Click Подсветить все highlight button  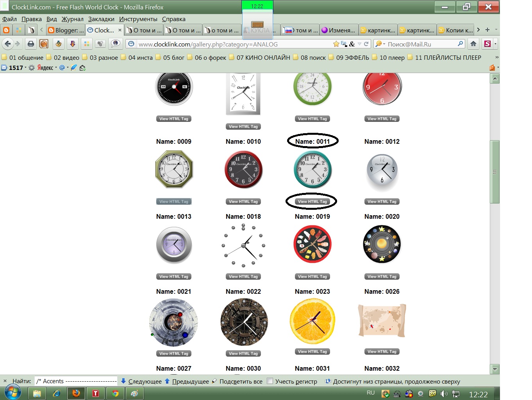pos(237,381)
